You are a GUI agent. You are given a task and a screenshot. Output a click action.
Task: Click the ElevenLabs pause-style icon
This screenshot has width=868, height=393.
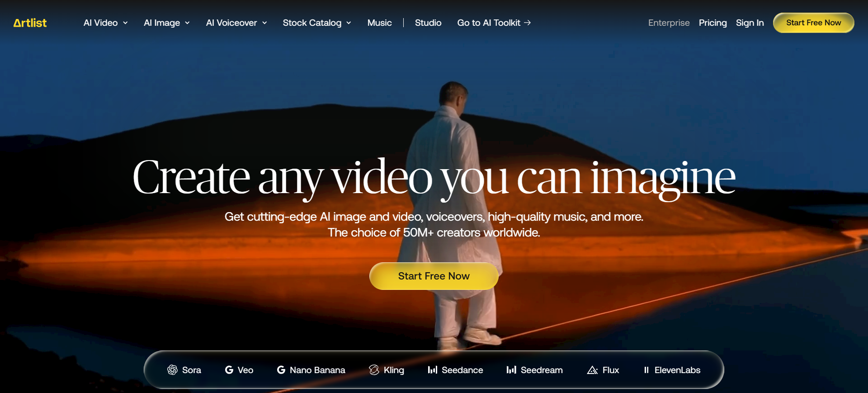click(646, 370)
